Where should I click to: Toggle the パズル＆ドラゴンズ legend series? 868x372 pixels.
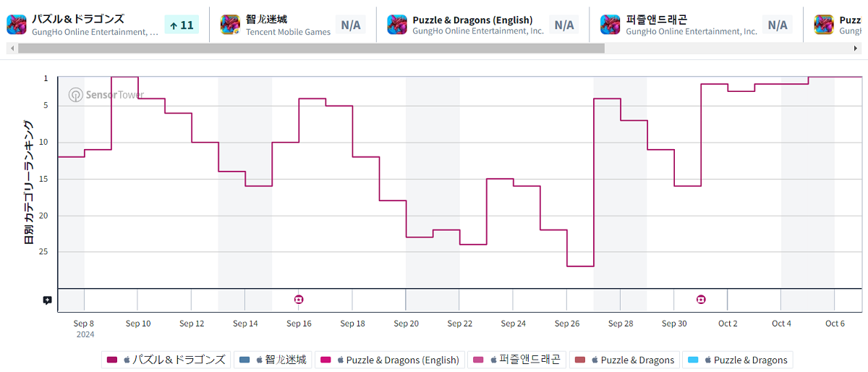(166, 360)
